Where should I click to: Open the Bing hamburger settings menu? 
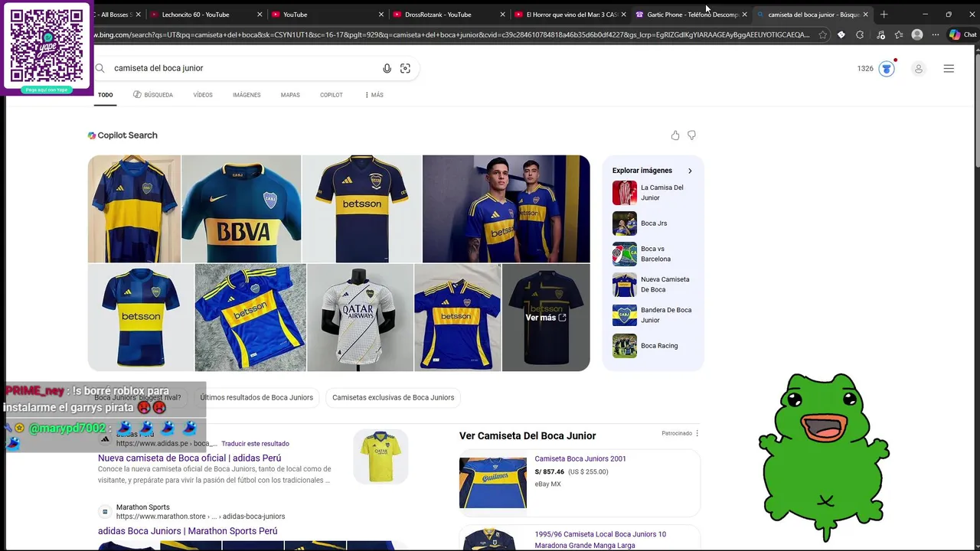[x=949, y=69]
